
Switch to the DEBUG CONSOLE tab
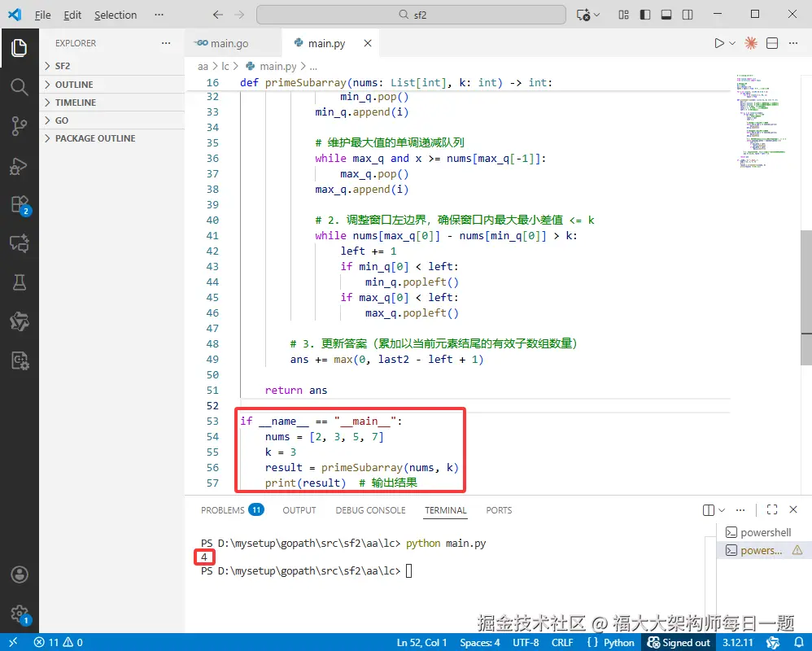(370, 510)
